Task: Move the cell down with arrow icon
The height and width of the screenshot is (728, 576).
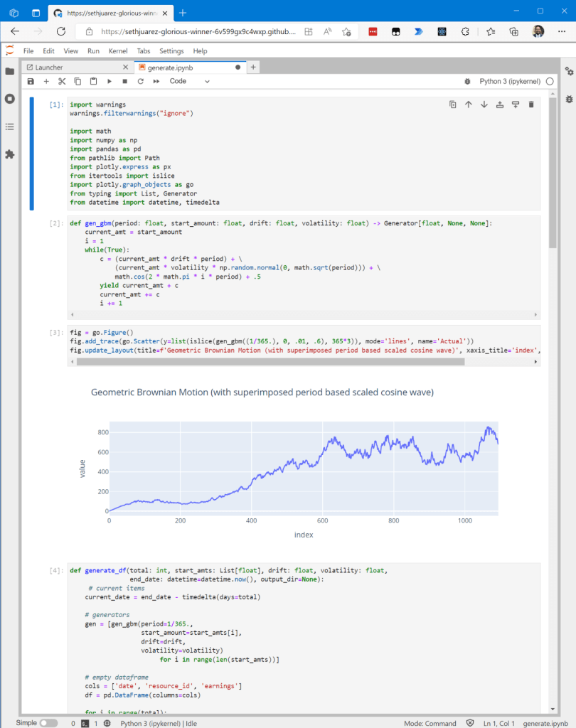Action: click(x=484, y=105)
